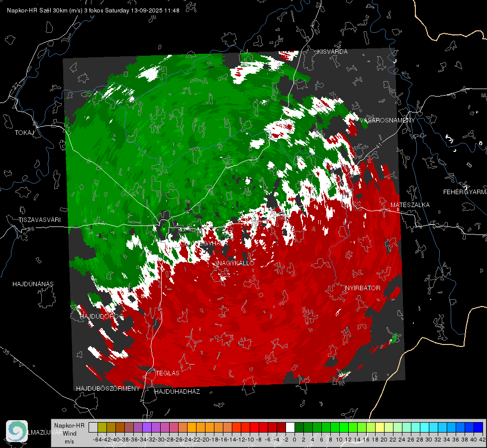Click the HAJDÚHADHÁZ town label
487x448 pixels.
(177, 392)
